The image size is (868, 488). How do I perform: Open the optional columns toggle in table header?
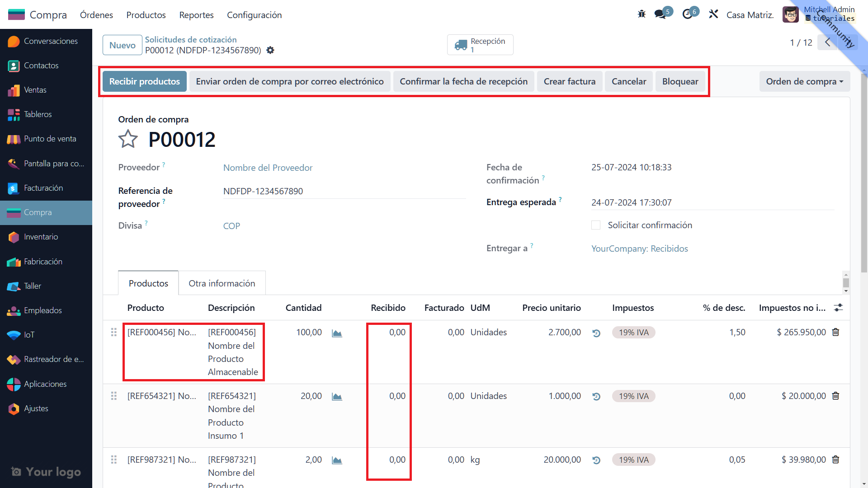pyautogui.click(x=838, y=308)
